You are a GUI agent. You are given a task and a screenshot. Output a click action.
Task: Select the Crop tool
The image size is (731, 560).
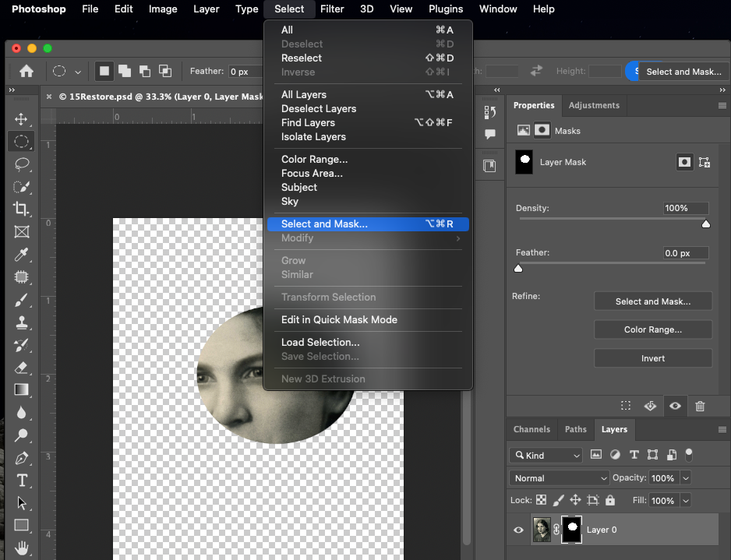(x=22, y=209)
